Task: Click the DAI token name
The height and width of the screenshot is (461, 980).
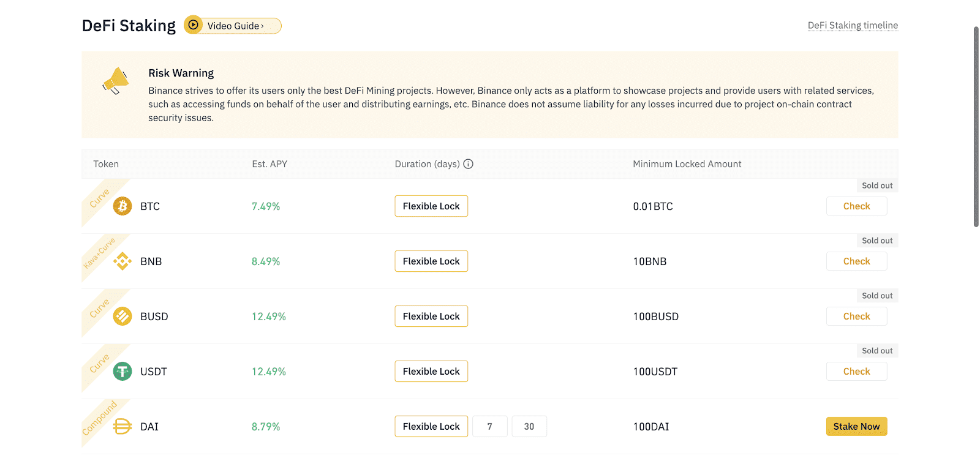Action: 149,427
